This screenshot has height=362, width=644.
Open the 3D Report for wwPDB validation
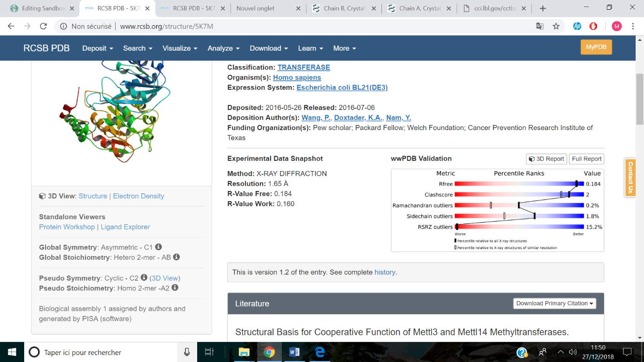click(546, 159)
